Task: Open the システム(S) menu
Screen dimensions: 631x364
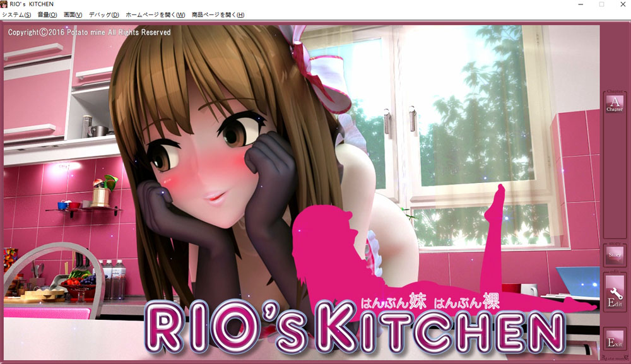Action: click(16, 15)
